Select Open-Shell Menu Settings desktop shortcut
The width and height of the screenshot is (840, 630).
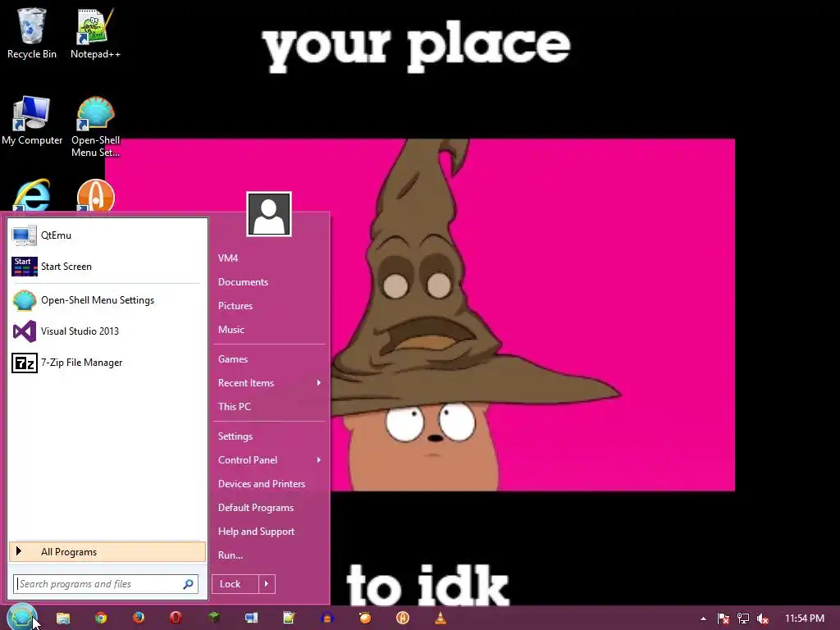95,126
